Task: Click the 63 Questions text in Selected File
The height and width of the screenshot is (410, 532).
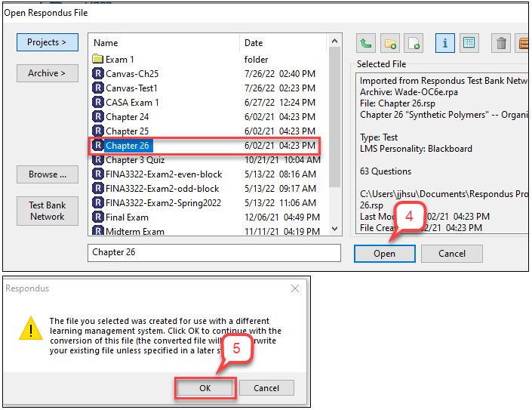Action: (x=386, y=171)
